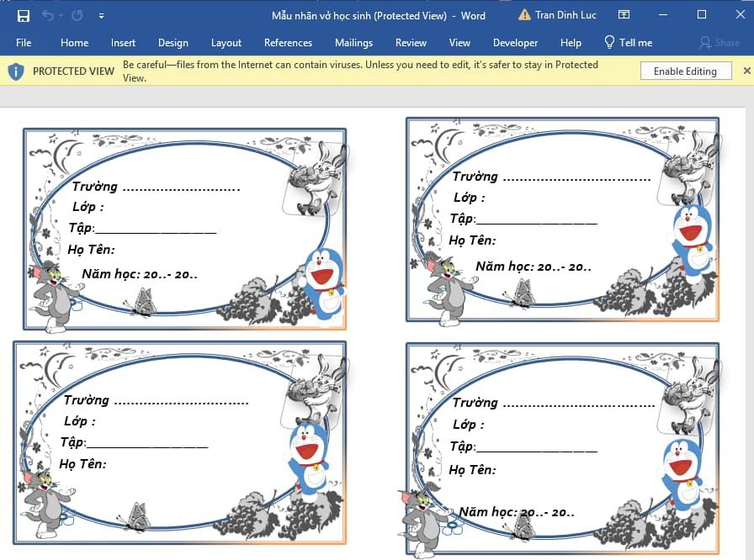Image resolution: width=754 pixels, height=560 pixels.
Task: Click Năm học text in top-left label
Action: pyautogui.click(x=140, y=274)
